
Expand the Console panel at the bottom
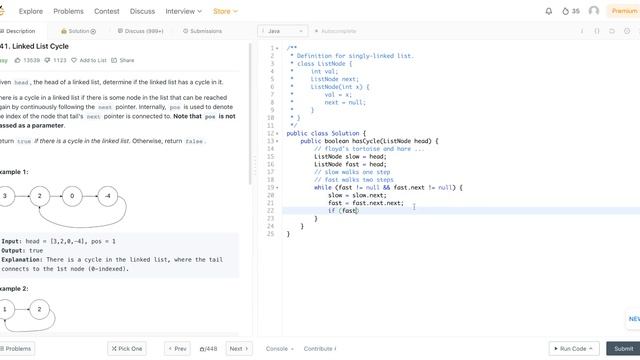pyautogui.click(x=280, y=349)
